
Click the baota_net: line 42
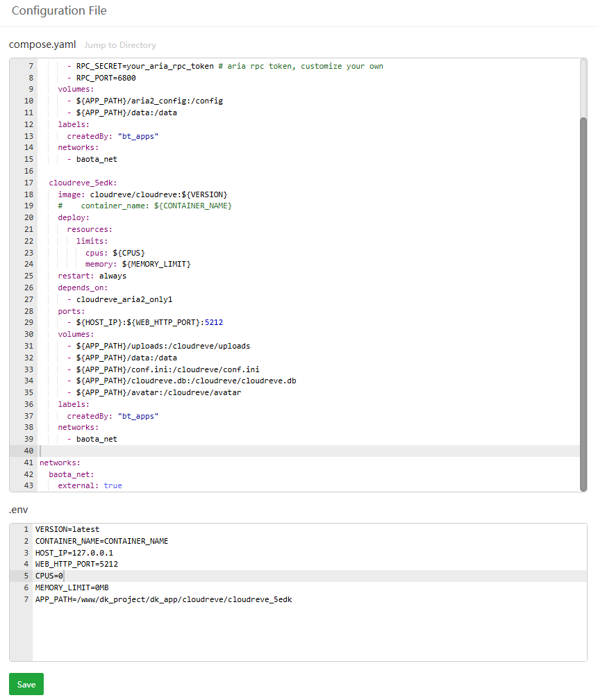(x=72, y=474)
